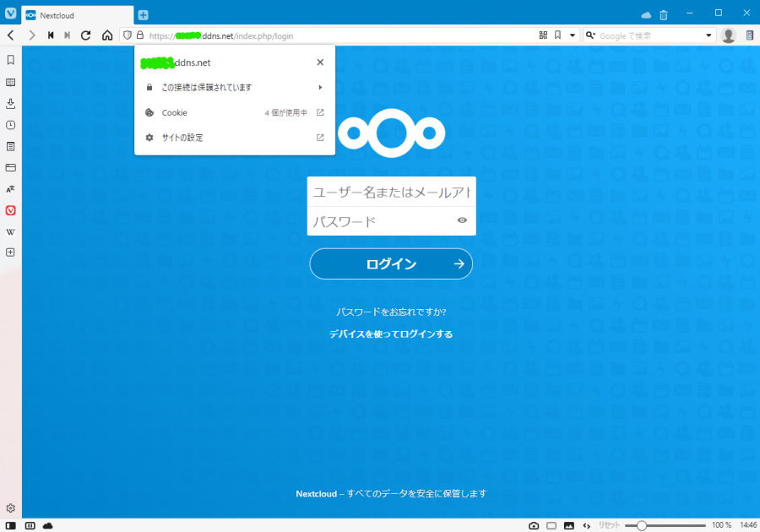This screenshot has width=760, height=532.
Task: Open the Translate panel in sidebar
Action: pos(11,189)
